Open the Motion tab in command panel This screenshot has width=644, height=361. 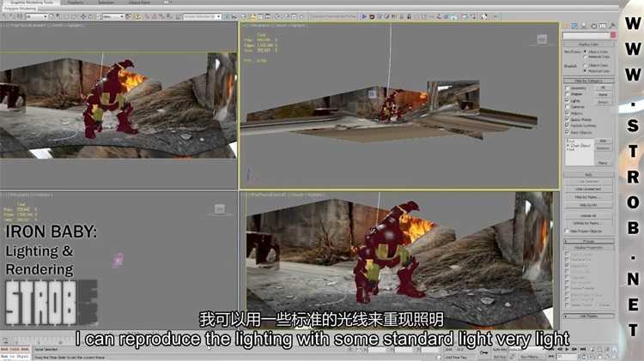[x=593, y=26]
